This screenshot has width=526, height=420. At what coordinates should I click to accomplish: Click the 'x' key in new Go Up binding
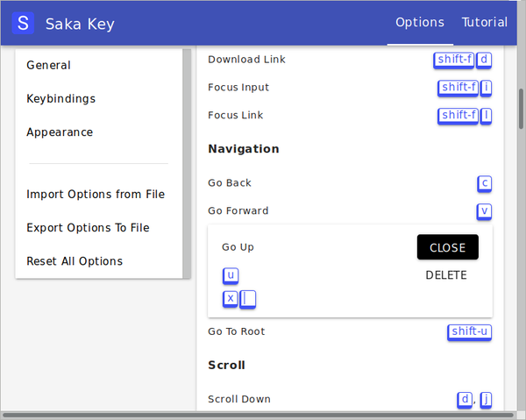[x=230, y=299]
